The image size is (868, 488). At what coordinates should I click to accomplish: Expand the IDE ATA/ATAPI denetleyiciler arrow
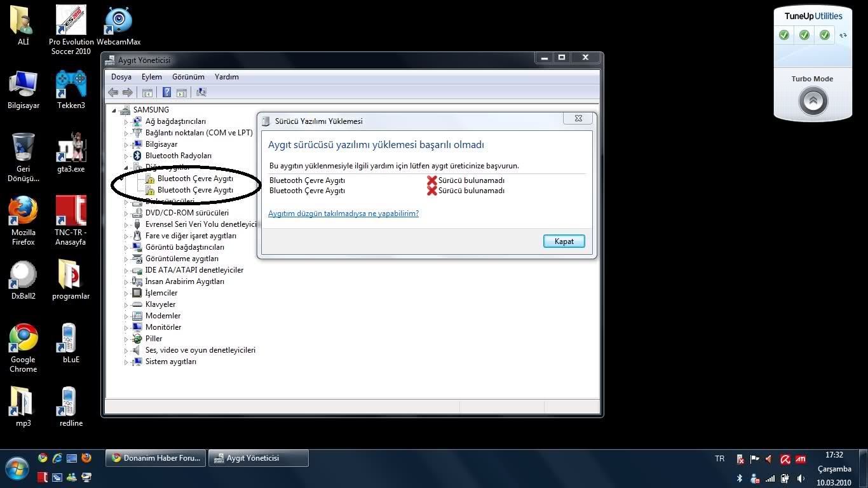coord(126,270)
